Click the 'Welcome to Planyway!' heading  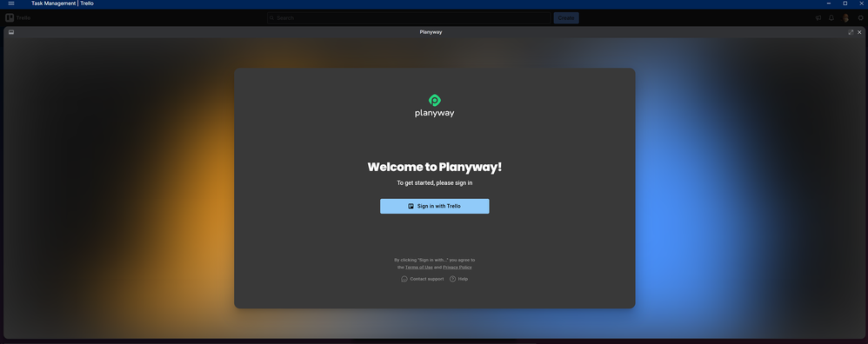pos(435,167)
